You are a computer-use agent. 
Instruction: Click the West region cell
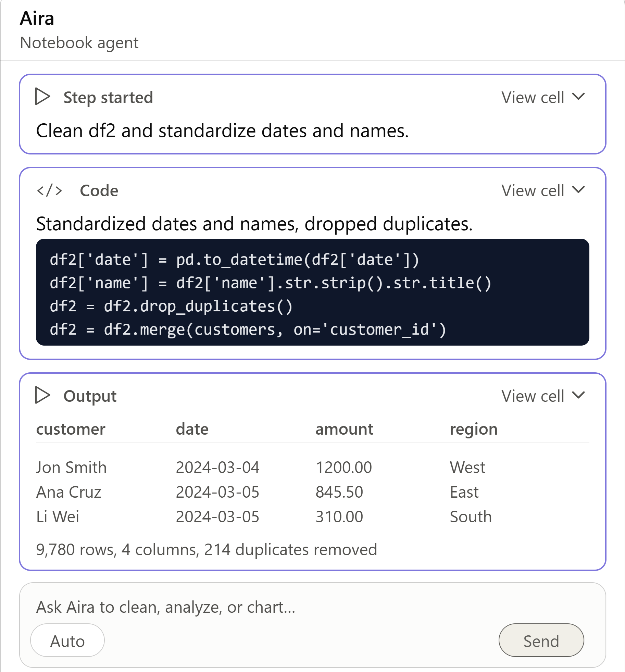click(467, 468)
